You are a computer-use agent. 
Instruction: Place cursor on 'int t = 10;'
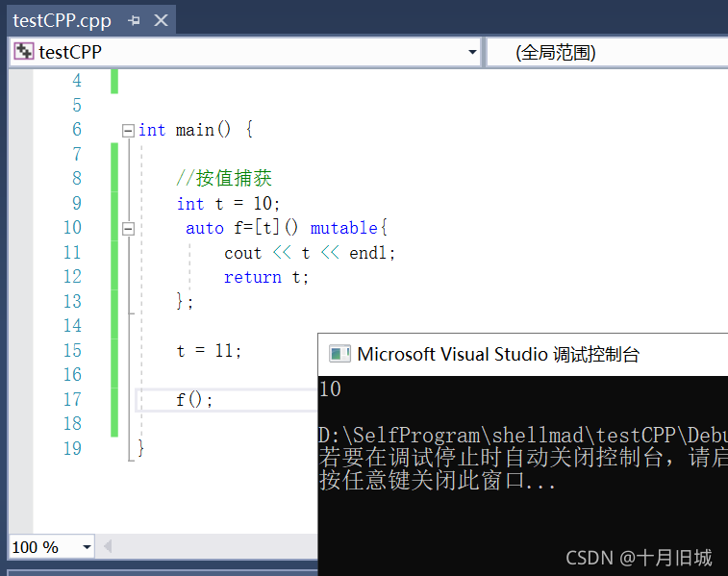[228, 204]
